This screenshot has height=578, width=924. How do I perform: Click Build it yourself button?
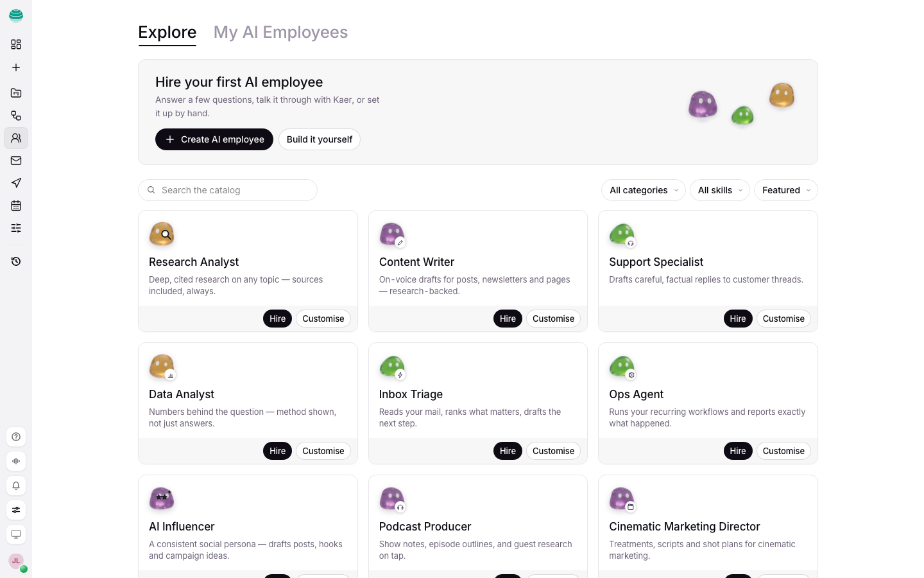(320, 139)
